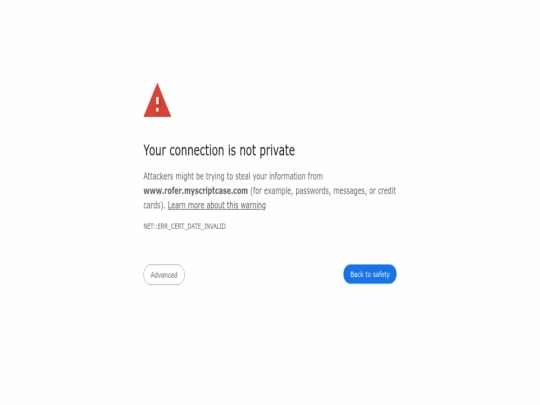This screenshot has height=405, width=540.
Task: Go back using Back to safety
Action: pos(370,274)
